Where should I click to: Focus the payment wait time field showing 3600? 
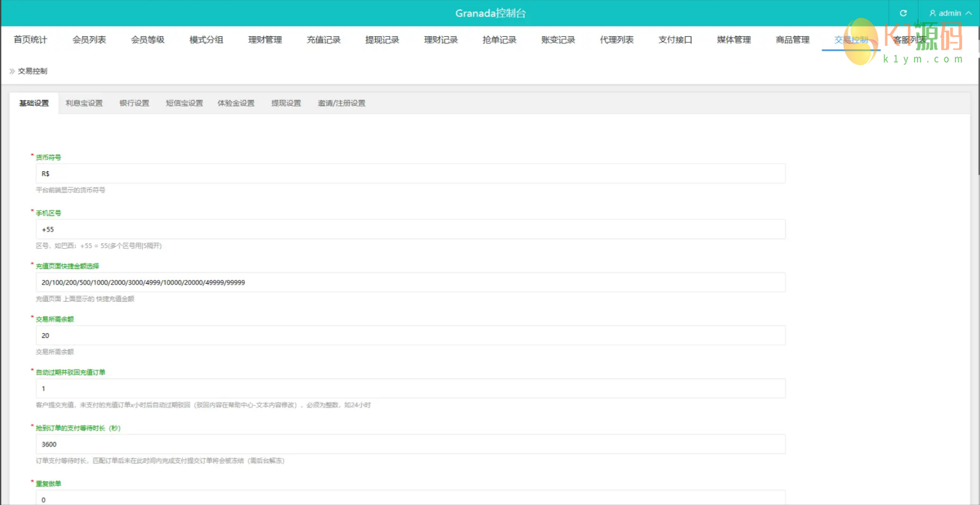point(411,444)
